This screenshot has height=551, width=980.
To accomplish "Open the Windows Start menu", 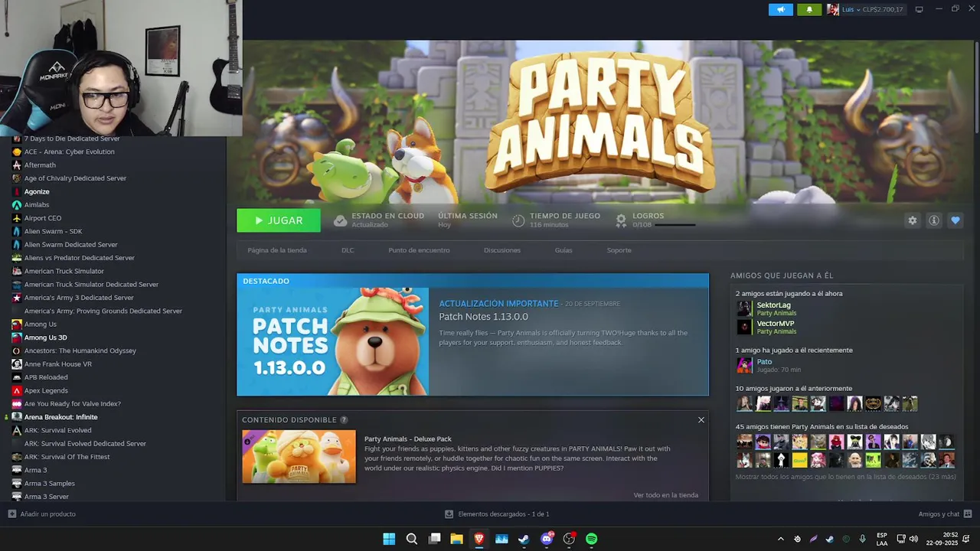I will 389,539.
